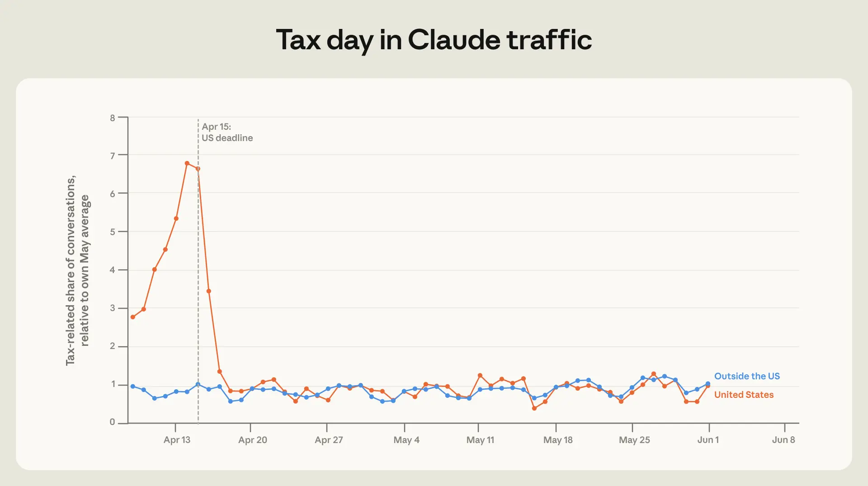
Task: Click the 'May 4' x-axis label
Action: [406, 440]
